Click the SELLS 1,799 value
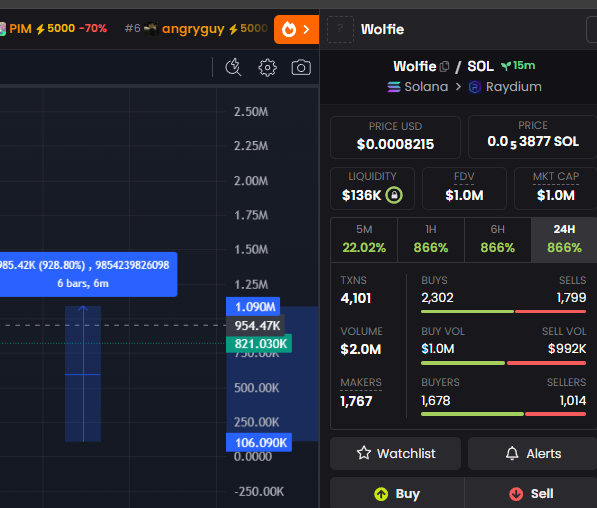The width and height of the screenshot is (597, 508). coord(571,297)
